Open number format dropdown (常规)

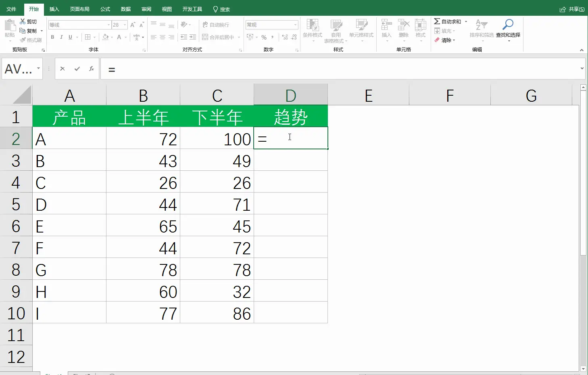tap(295, 25)
